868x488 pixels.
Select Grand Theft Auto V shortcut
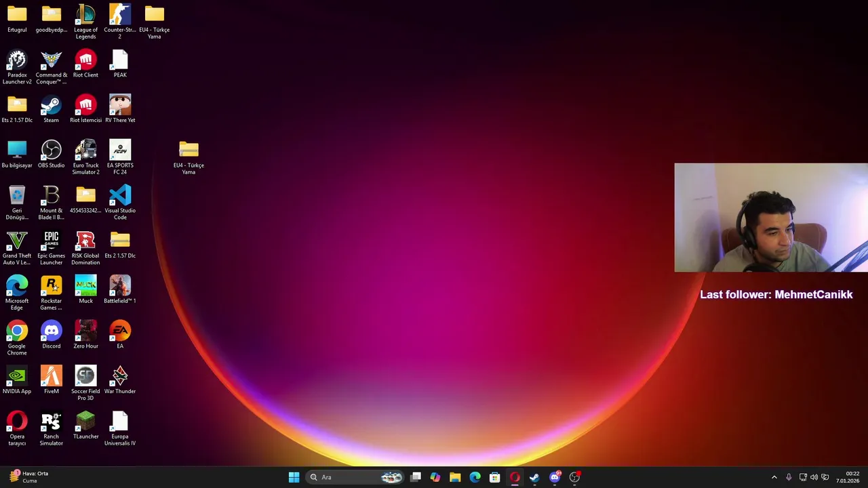click(x=17, y=248)
